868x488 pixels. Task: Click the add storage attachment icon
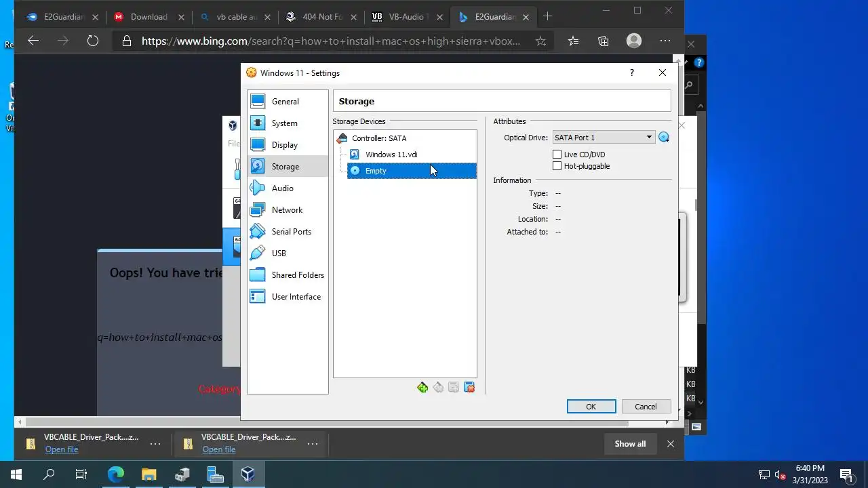tap(454, 388)
